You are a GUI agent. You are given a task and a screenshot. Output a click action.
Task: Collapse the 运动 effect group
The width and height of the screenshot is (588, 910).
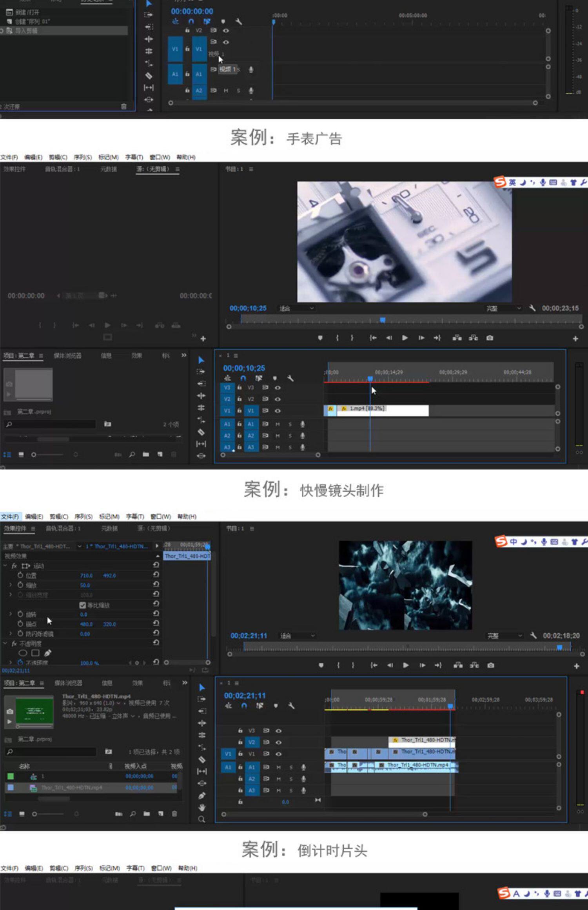point(5,566)
